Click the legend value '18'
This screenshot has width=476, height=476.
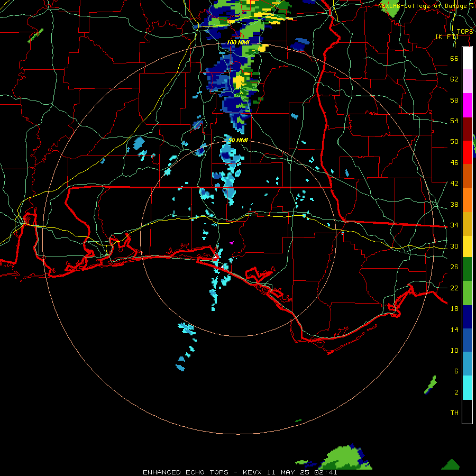[454, 309]
